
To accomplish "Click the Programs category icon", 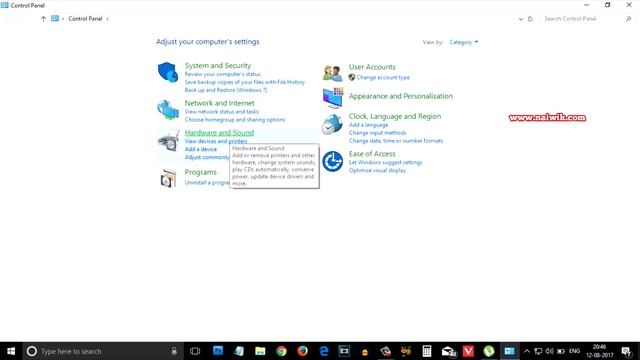I will pyautogui.click(x=168, y=178).
